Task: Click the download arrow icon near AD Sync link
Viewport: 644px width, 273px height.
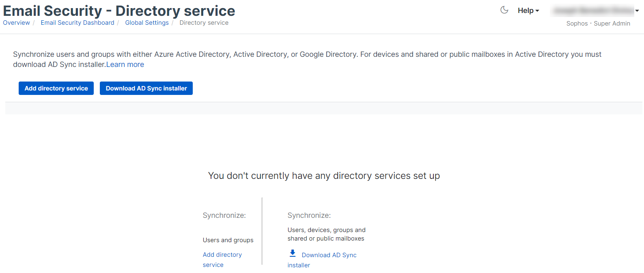Action: coord(293,254)
